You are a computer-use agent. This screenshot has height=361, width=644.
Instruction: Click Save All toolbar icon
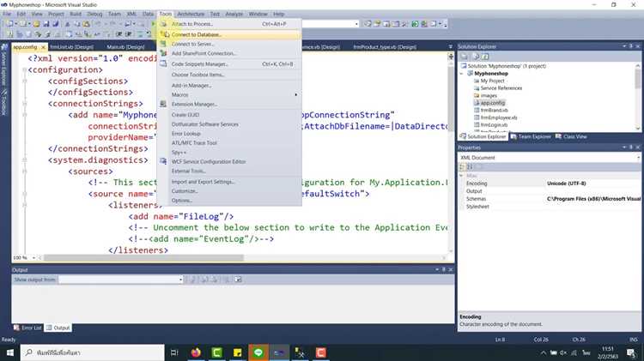(56, 24)
